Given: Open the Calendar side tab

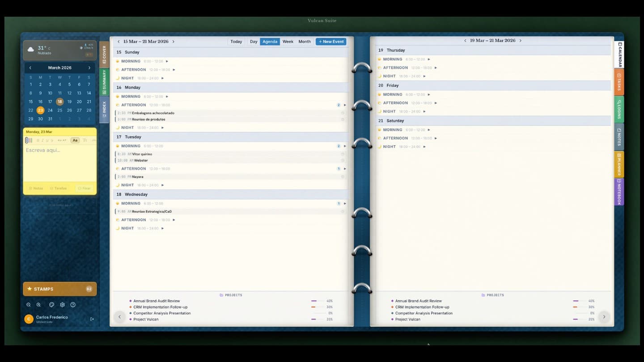Looking at the screenshot, I should (619, 54).
